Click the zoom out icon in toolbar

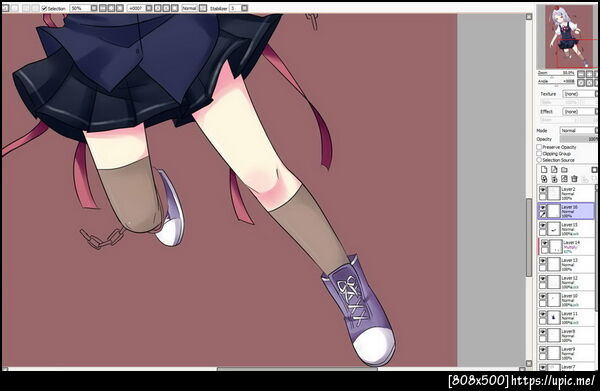click(x=103, y=8)
